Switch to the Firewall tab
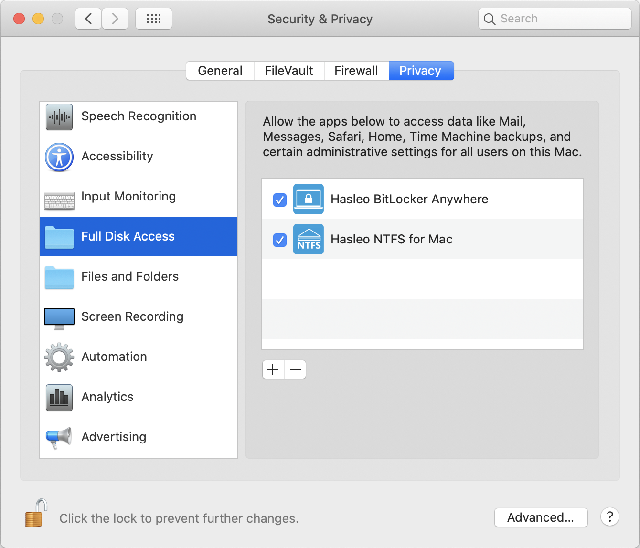This screenshot has height=548, width=640. pos(356,71)
